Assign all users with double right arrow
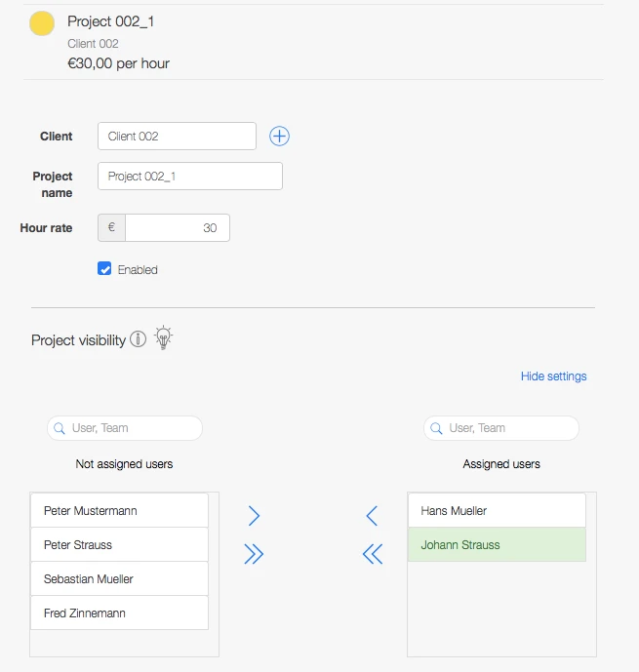Viewport: 639px width, 672px height. click(254, 555)
